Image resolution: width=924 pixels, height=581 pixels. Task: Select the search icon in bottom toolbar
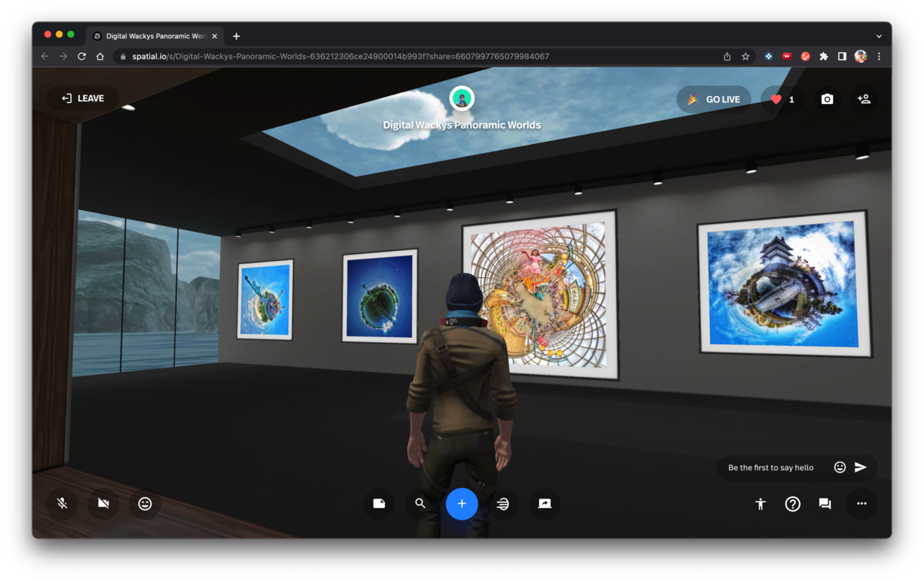click(x=420, y=503)
